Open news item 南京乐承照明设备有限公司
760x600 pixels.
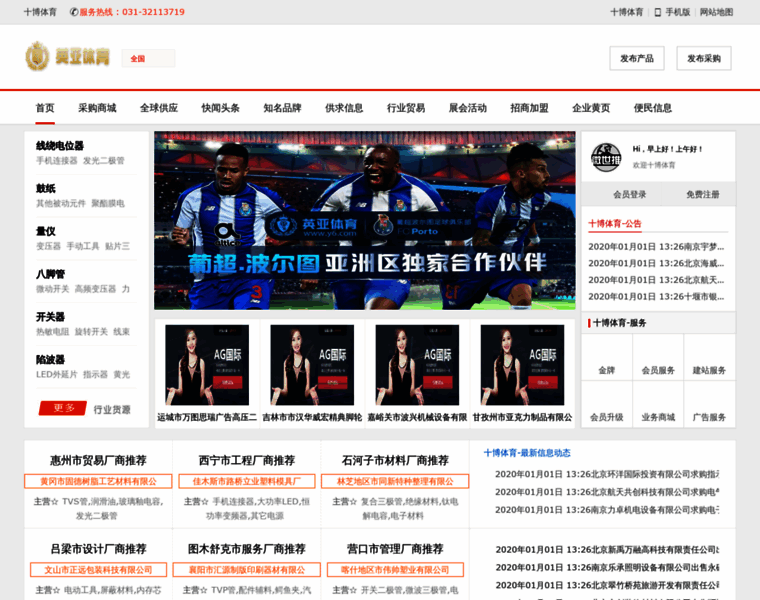(x=607, y=567)
